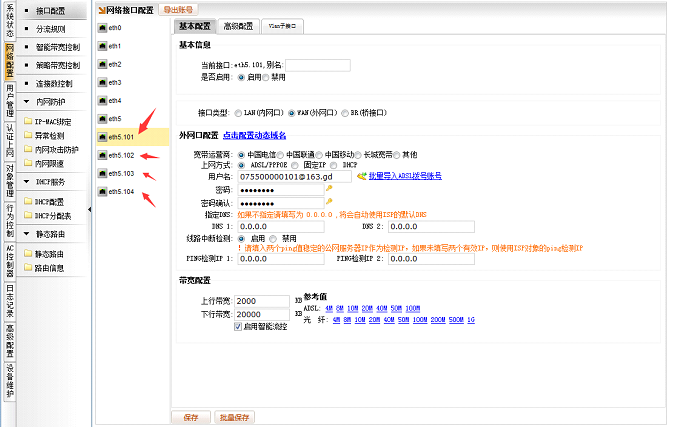Click the key icon beside the 密码 field
Screen dimensions: 675x431
(x=328, y=189)
